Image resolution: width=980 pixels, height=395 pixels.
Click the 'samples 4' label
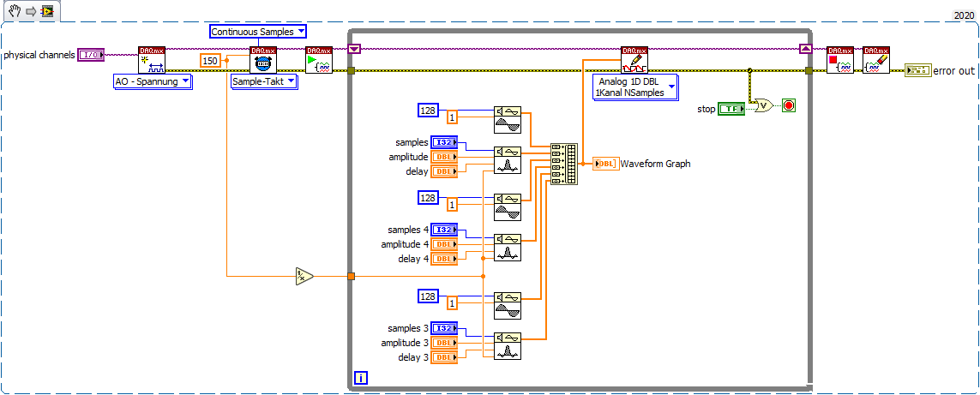(x=408, y=230)
